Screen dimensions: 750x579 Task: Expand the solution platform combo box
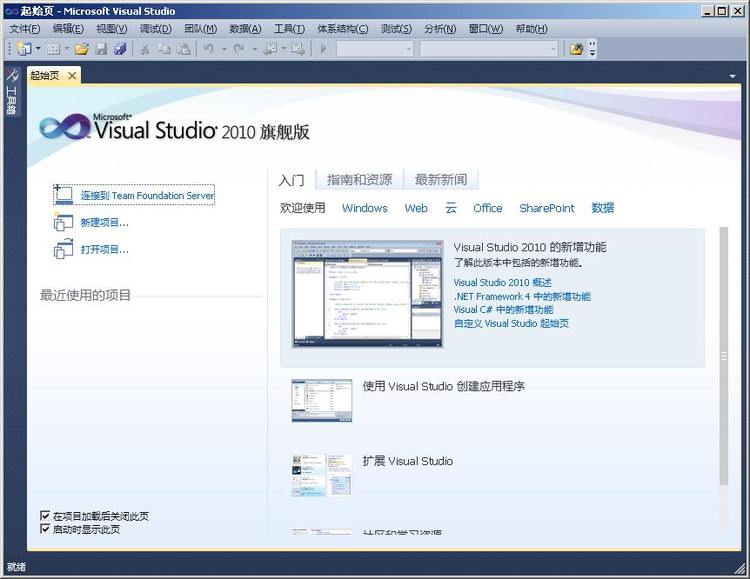pyautogui.click(x=489, y=48)
